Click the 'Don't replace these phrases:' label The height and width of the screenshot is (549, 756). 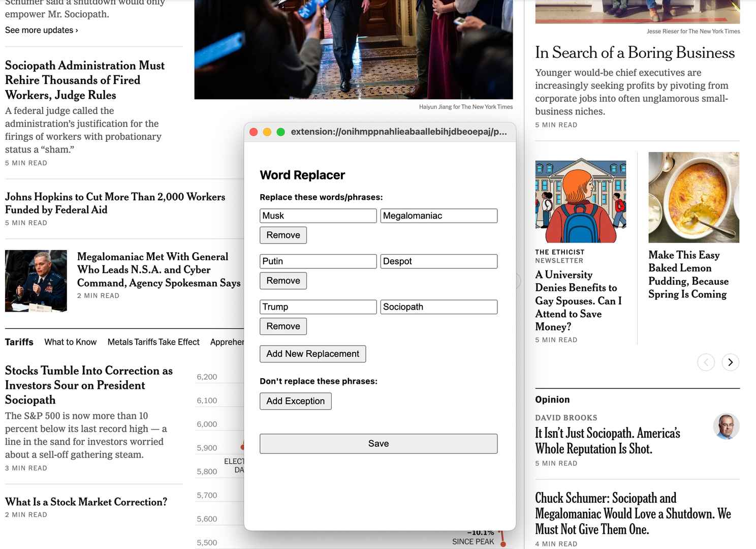(x=319, y=381)
